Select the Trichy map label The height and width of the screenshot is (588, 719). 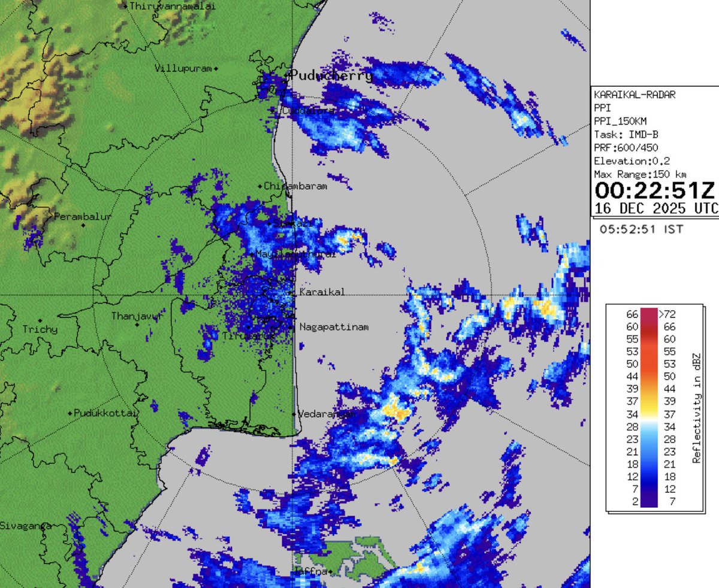click(x=40, y=329)
